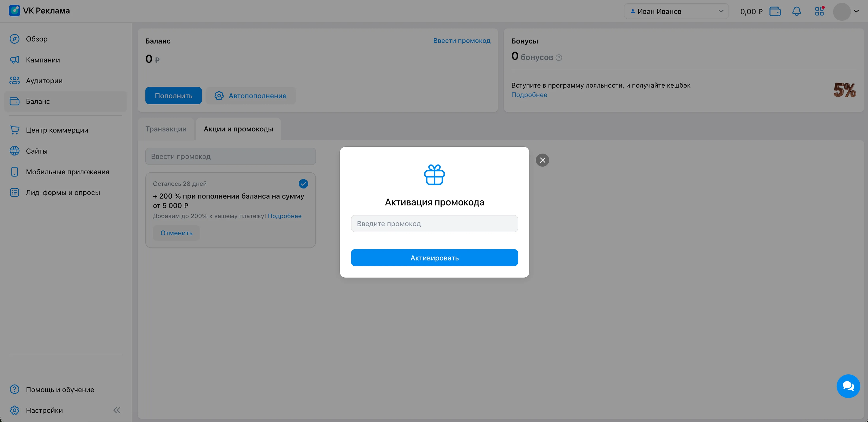Open the apps grid icon
868x422 pixels.
coord(819,11)
